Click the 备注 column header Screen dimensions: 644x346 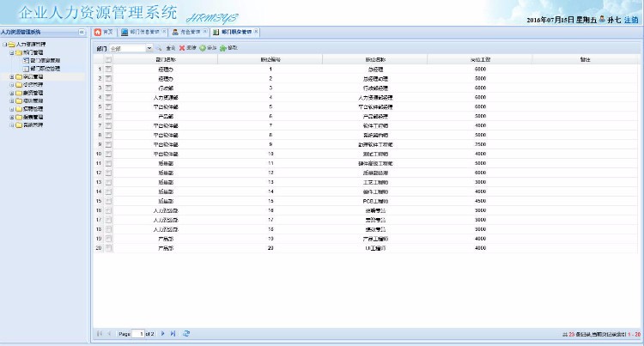click(585, 59)
